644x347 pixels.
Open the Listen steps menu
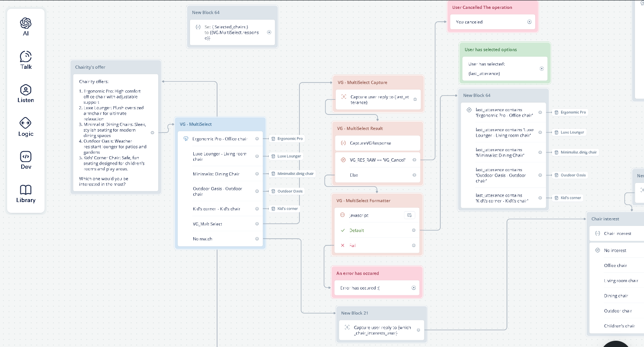26,94
